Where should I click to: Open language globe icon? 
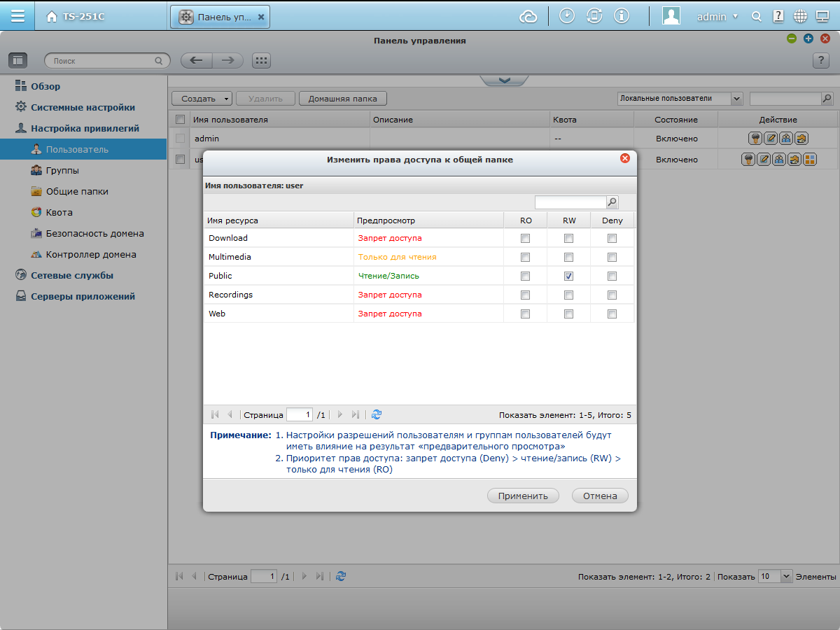801,16
